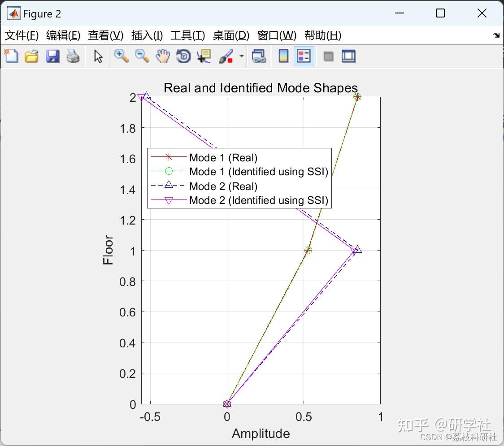The image size is (504, 446).
Task: Toggle the Insert Legend button
Action: [x=304, y=56]
